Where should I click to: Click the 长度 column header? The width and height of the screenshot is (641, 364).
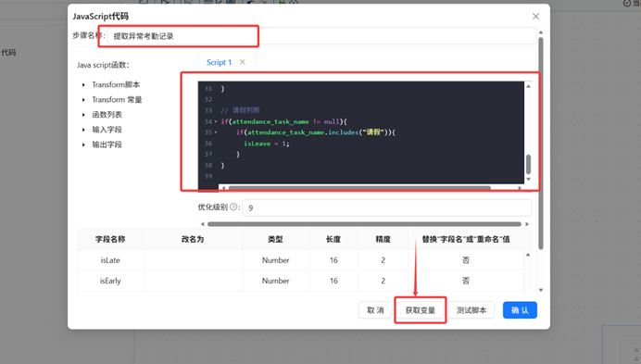pyautogui.click(x=333, y=239)
